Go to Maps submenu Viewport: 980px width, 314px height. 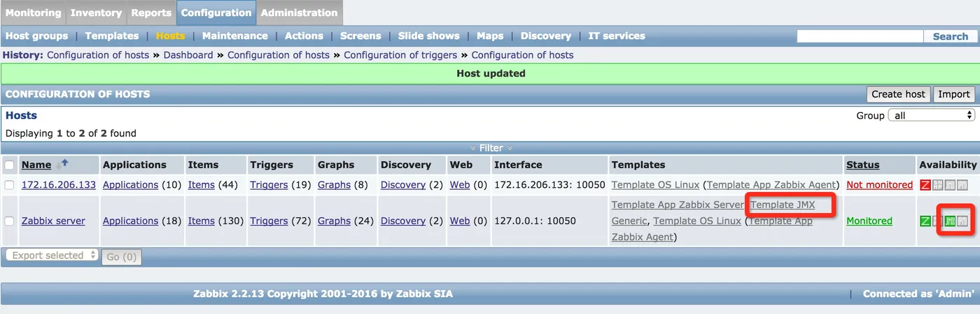[490, 36]
